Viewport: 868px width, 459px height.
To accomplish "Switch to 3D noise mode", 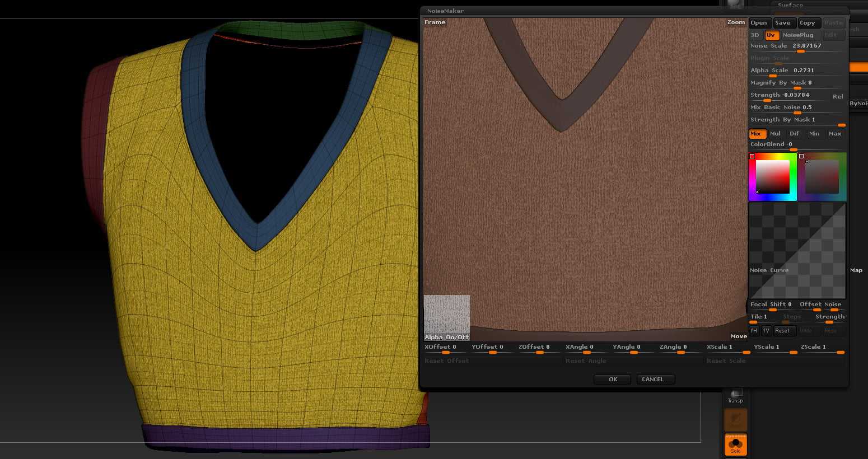I will pyautogui.click(x=755, y=35).
